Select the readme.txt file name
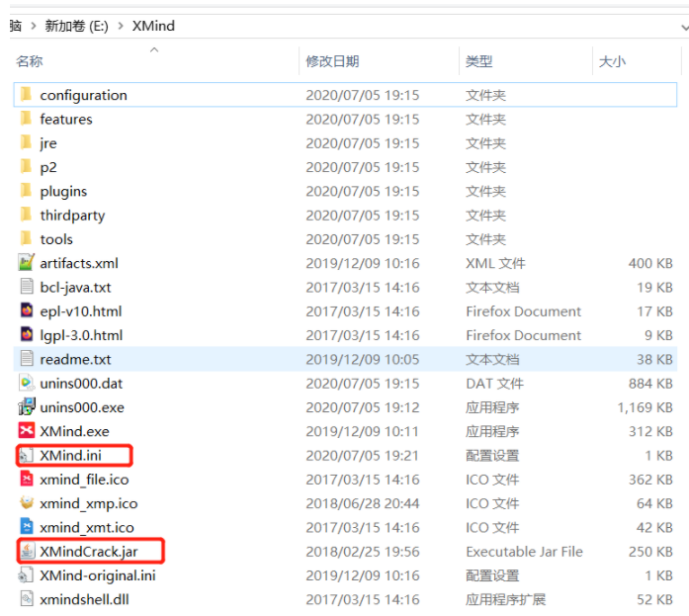689x616 pixels. pyautogui.click(x=75, y=359)
